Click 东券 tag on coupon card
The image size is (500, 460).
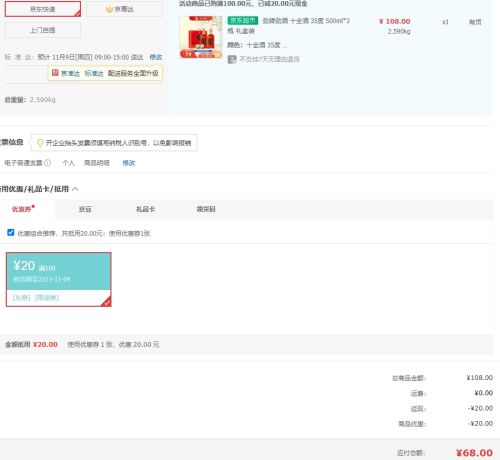[x=22, y=298]
